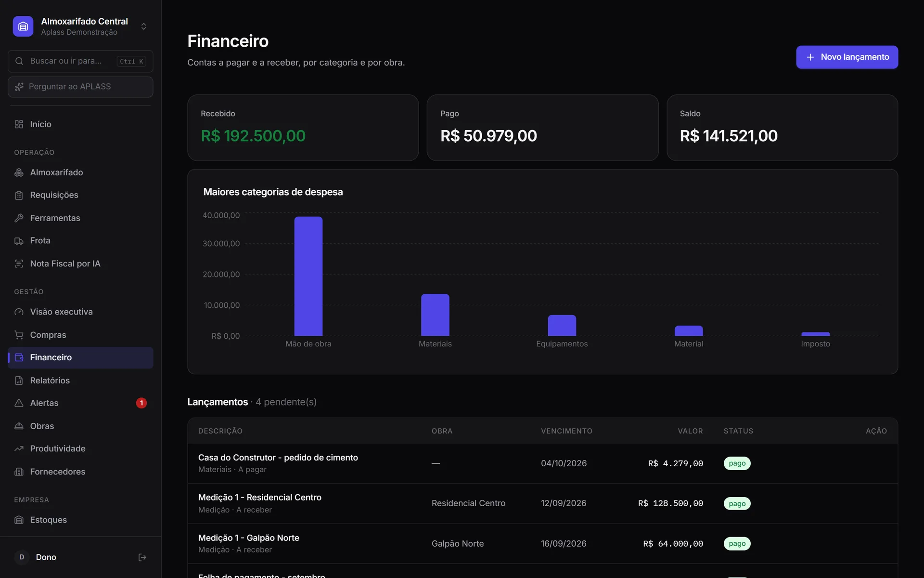Click the VENCIMENTO column header
This screenshot has height=578, width=924.
click(x=566, y=431)
